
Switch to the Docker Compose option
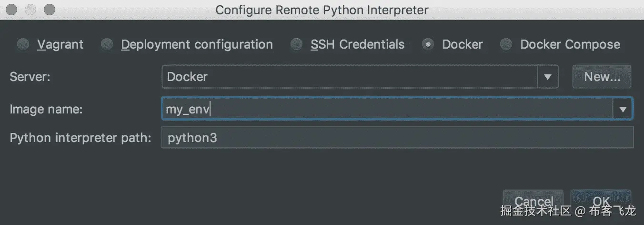tap(506, 45)
